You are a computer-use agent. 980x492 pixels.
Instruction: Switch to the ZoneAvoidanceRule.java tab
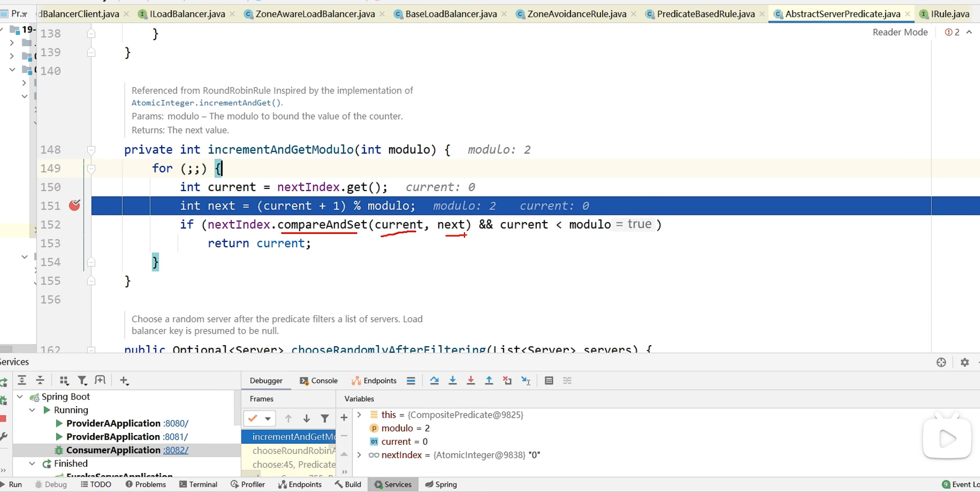(577, 14)
